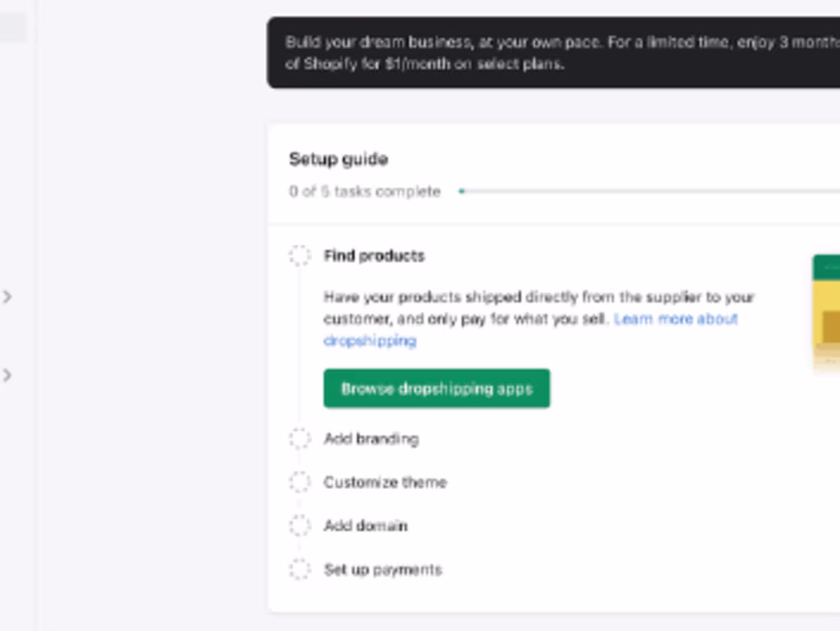Click the dropshipping illustration thumbnail
This screenshot has width=840, height=631.
(x=829, y=313)
